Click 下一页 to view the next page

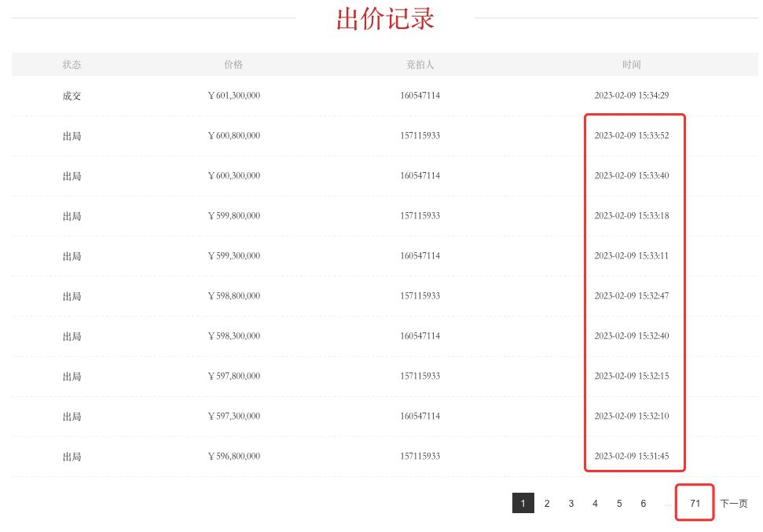click(733, 503)
